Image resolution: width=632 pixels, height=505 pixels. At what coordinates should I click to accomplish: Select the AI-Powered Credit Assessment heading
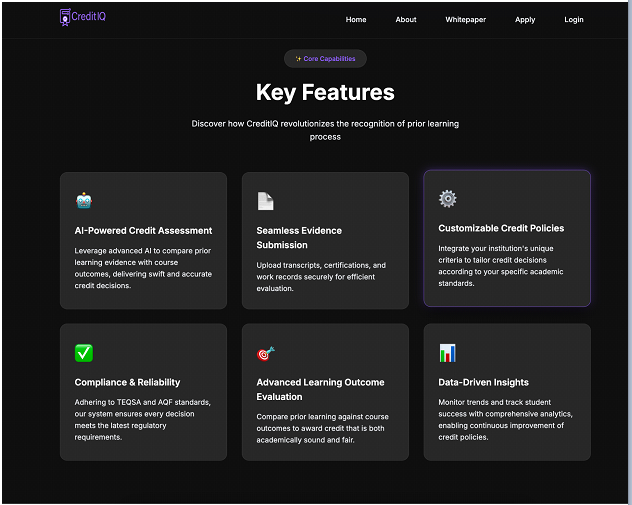click(143, 230)
